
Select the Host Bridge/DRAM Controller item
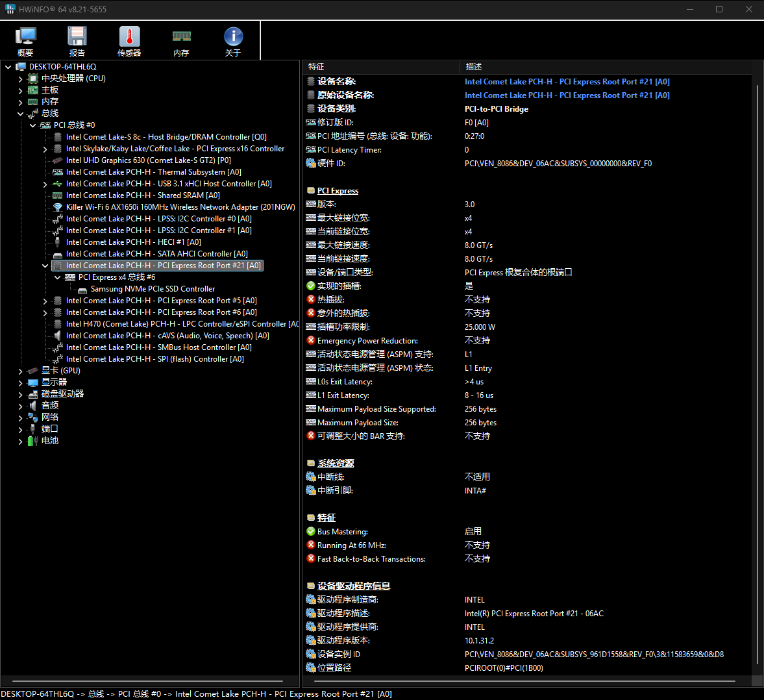coord(166,137)
